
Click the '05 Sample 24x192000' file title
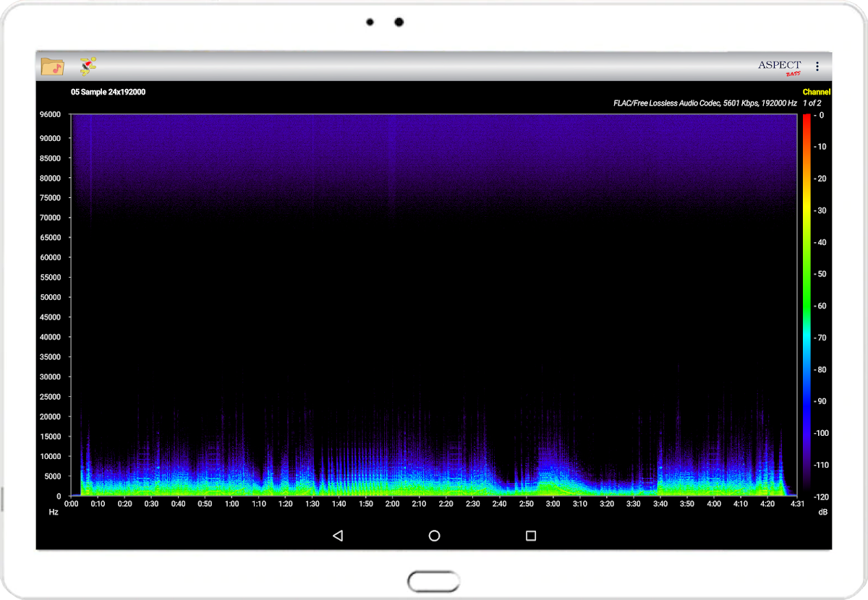[x=108, y=92]
